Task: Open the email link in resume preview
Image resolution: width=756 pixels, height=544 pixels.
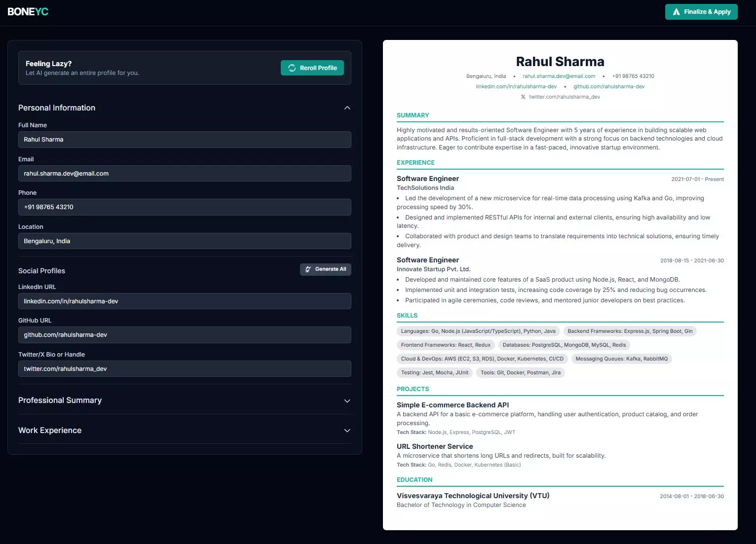Action: tap(559, 76)
